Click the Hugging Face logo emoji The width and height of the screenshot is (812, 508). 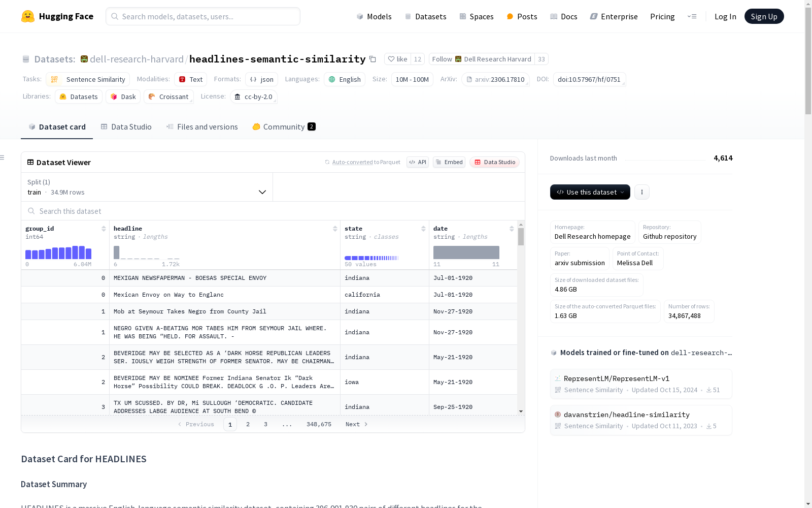(28, 16)
